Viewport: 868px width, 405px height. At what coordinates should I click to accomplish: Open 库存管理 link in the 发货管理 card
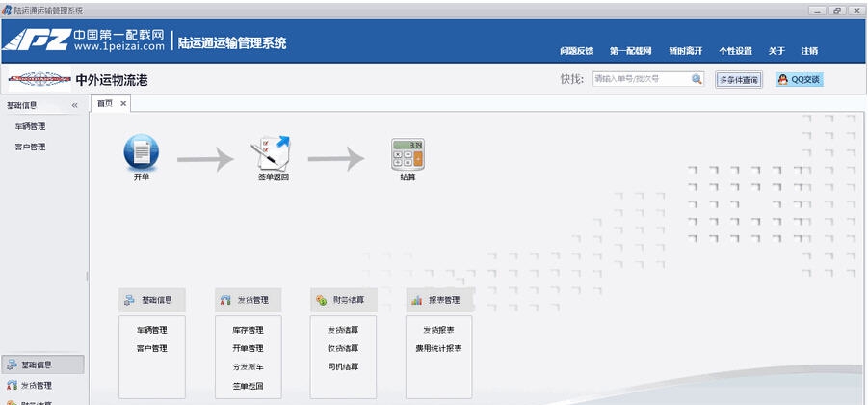coord(248,330)
